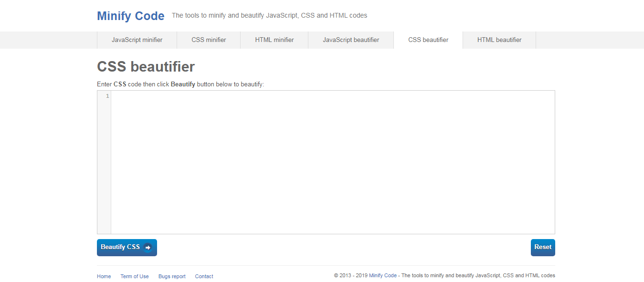Switch to the JavaScript beautifier tab
The width and height of the screenshot is (644, 282).
tap(351, 40)
